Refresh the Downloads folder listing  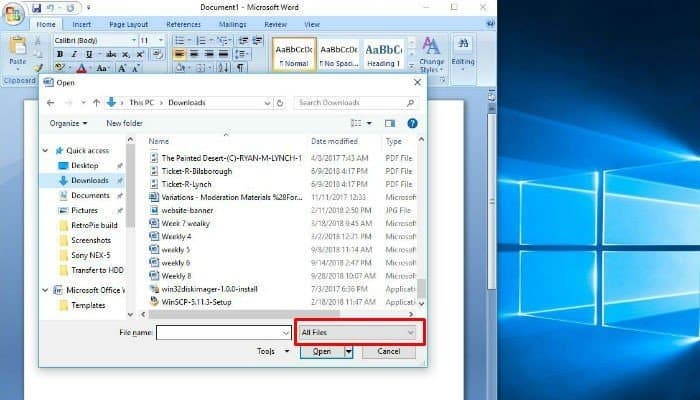pos(280,103)
